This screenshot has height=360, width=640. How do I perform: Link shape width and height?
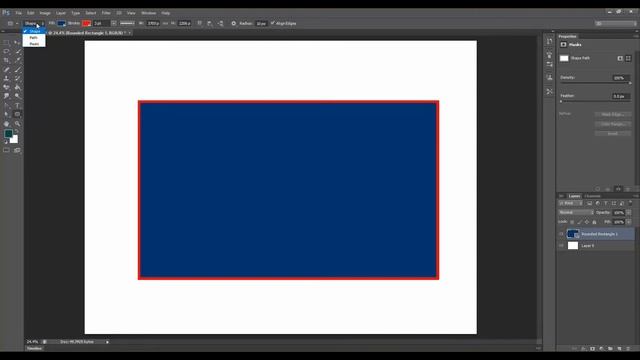(165, 24)
